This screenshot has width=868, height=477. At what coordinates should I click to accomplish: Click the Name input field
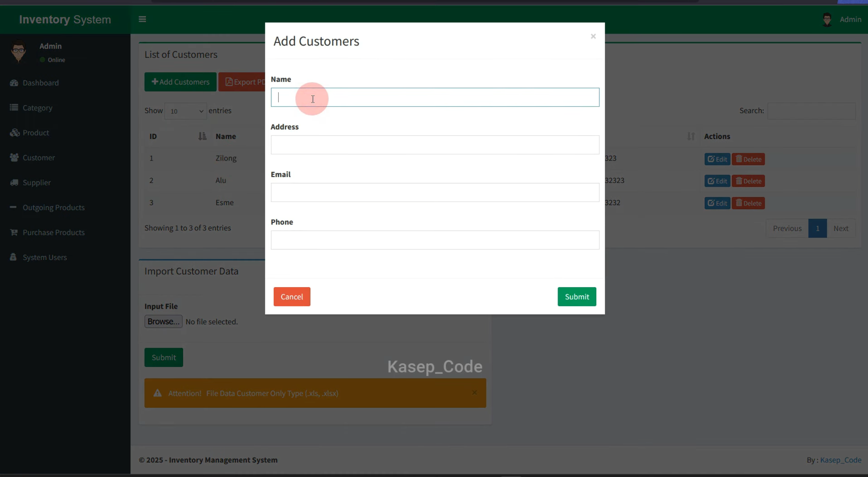click(435, 97)
